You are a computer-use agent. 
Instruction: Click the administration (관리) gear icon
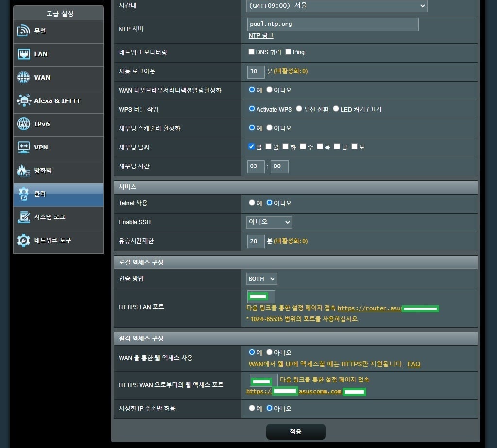coord(24,194)
